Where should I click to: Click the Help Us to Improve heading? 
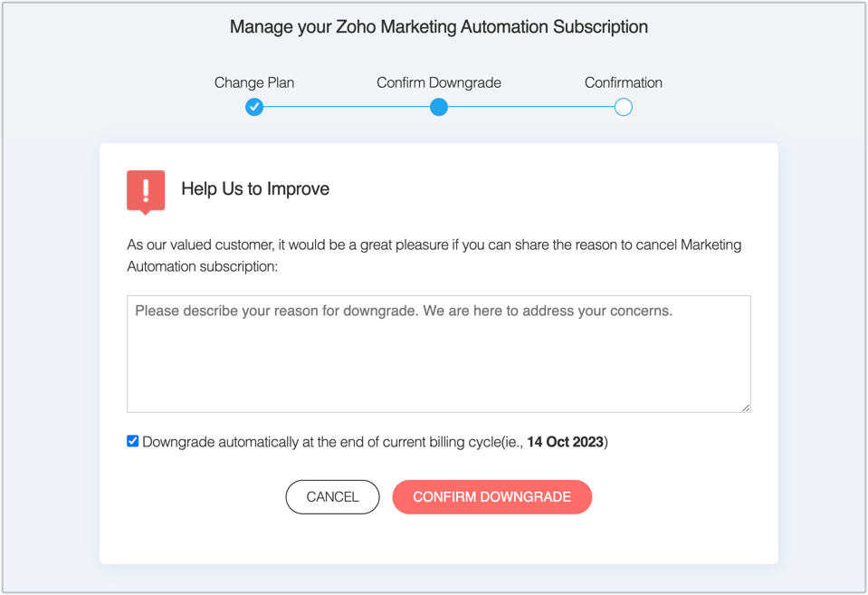click(x=255, y=189)
